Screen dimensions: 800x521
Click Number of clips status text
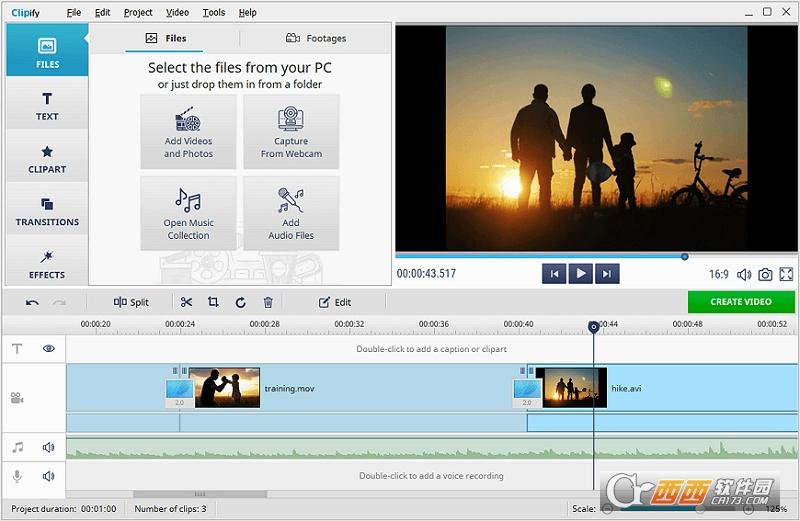coord(170,509)
